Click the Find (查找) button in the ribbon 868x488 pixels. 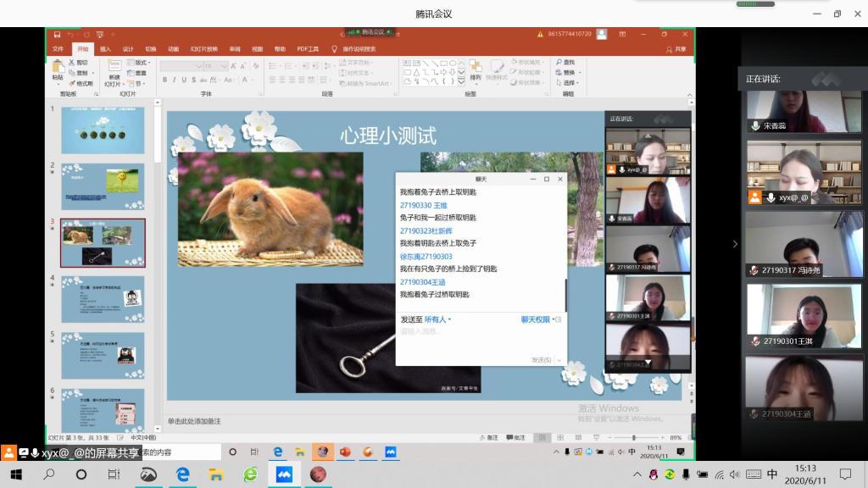[565, 62]
